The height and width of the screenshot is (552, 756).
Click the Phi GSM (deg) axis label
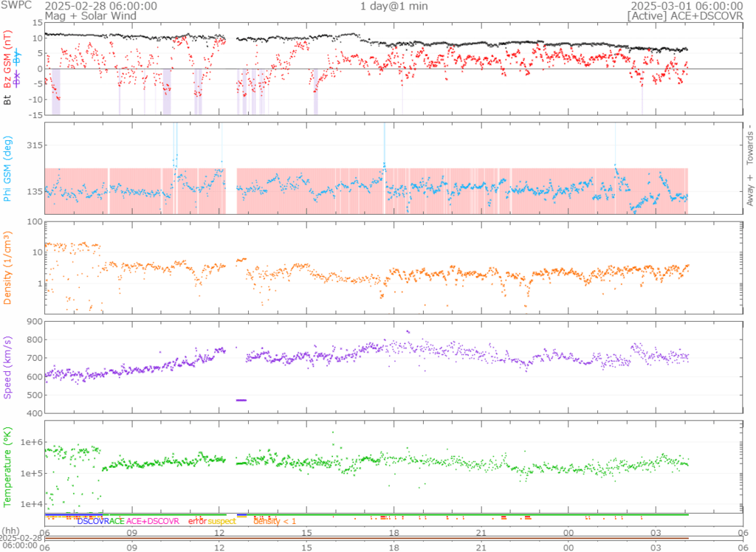pyautogui.click(x=8, y=168)
